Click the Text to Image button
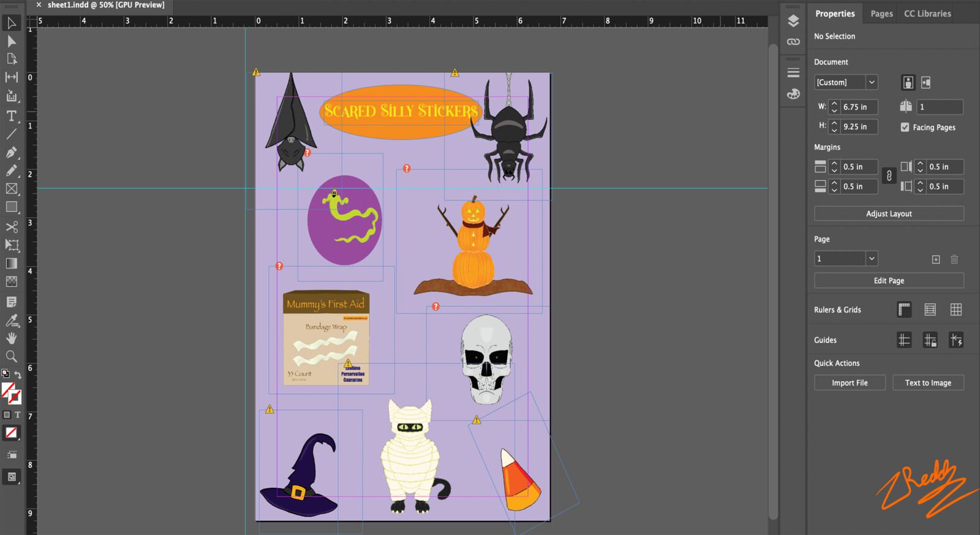 928,382
